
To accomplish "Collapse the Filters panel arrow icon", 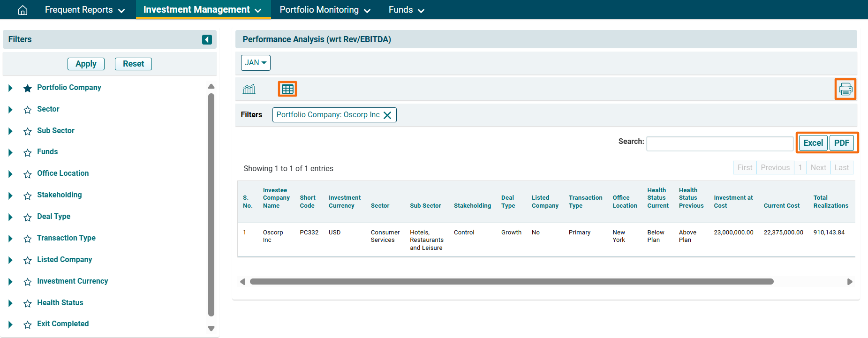I will coord(207,39).
